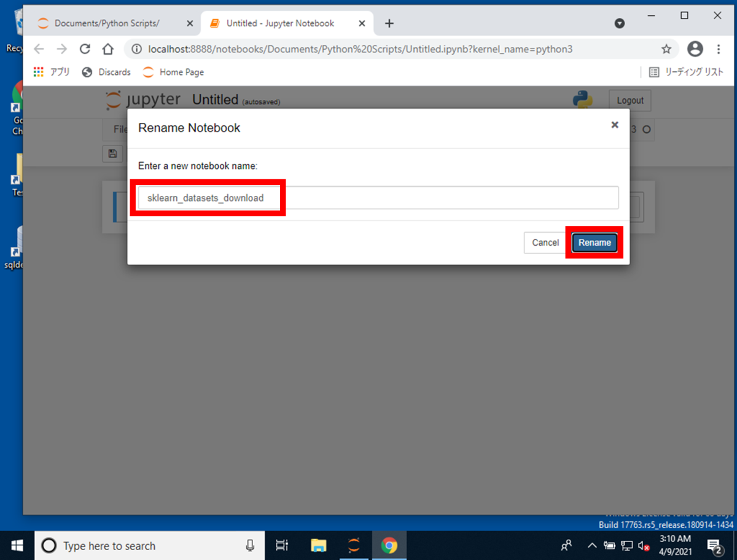Show hidden system tray icons

click(x=592, y=545)
